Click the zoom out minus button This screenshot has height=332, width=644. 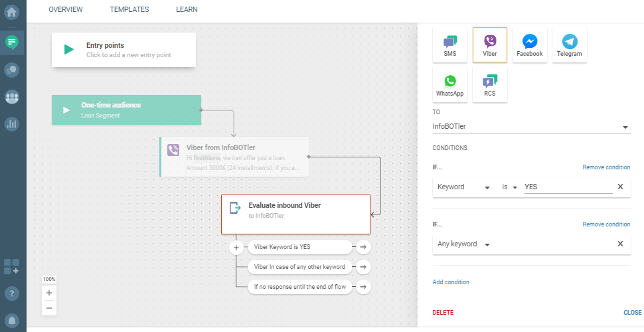pyautogui.click(x=49, y=307)
